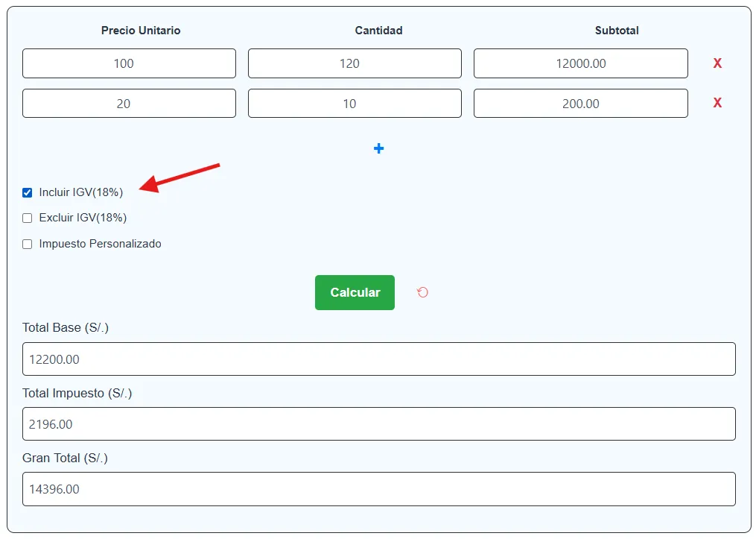
Task: Add a new row with the blue plus icon
Action: 378,149
